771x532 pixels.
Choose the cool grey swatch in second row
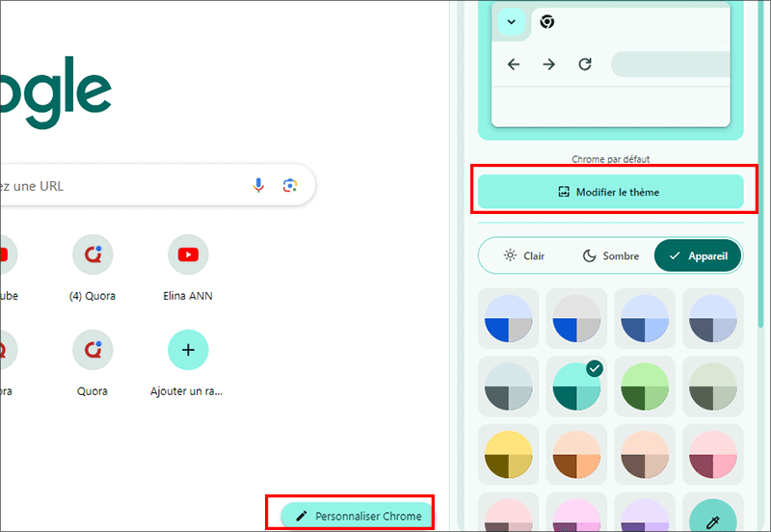pos(509,386)
